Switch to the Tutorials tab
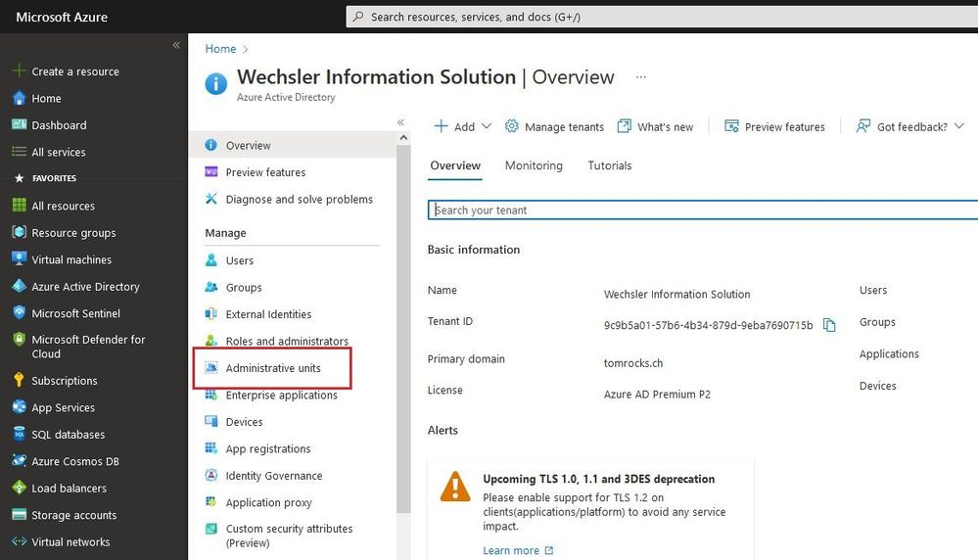978x560 pixels. coord(609,165)
